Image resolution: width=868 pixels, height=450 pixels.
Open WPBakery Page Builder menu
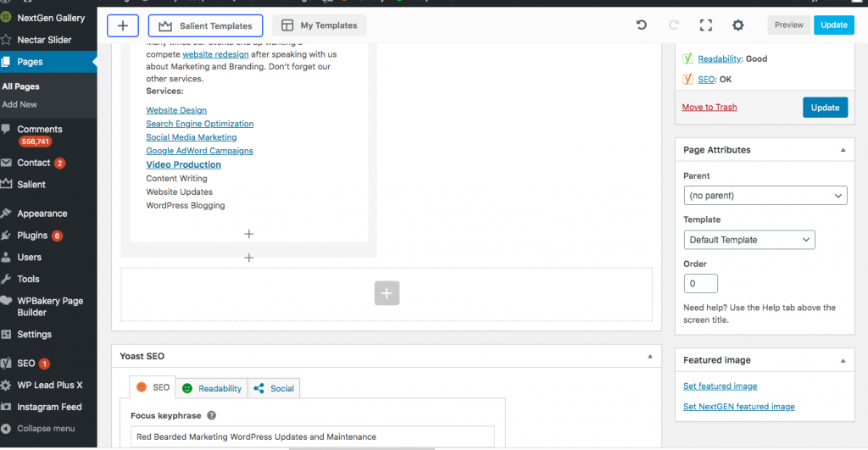click(48, 307)
